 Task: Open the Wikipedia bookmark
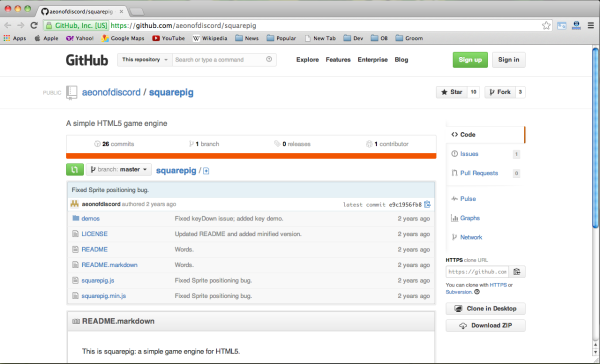210,38
